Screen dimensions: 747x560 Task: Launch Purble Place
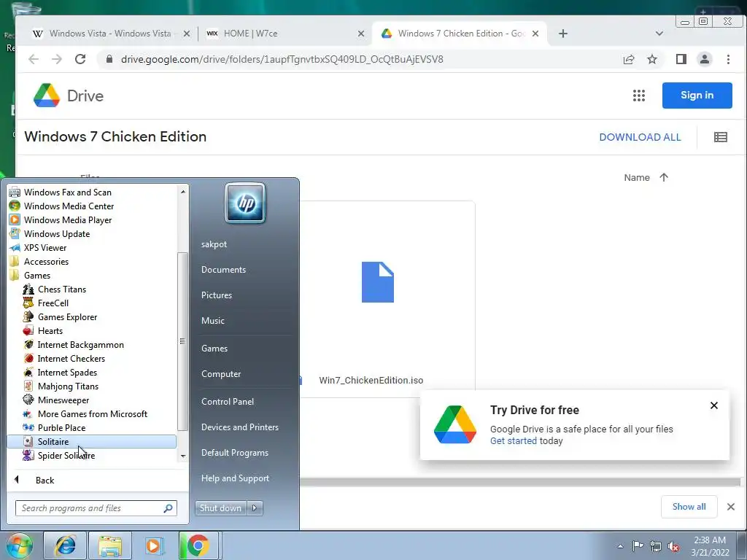pyautogui.click(x=61, y=427)
